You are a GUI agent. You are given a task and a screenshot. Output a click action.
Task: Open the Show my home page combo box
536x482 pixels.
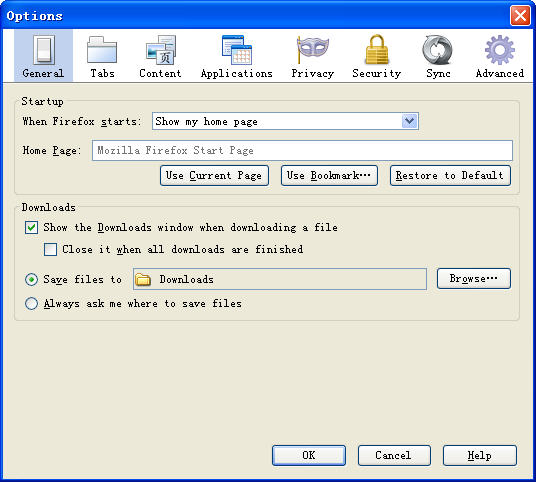click(285, 121)
